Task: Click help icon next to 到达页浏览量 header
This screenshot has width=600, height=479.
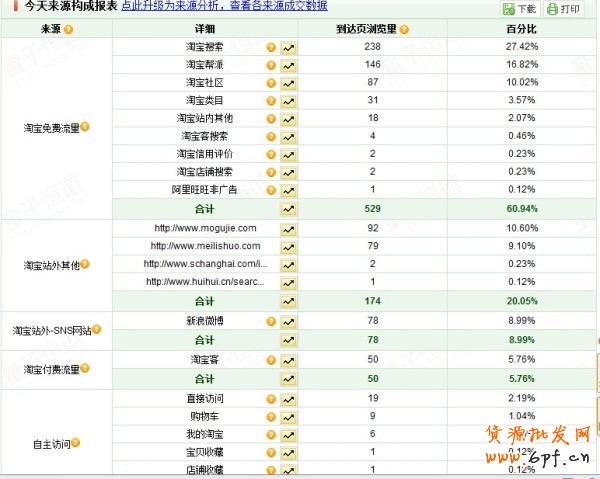Action: click(x=404, y=29)
